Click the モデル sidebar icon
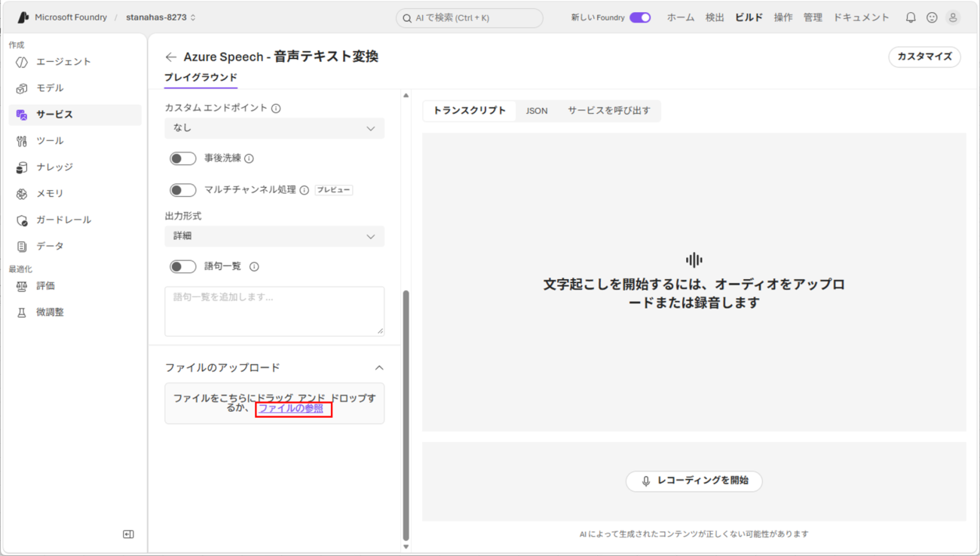The image size is (980, 556). tap(22, 88)
